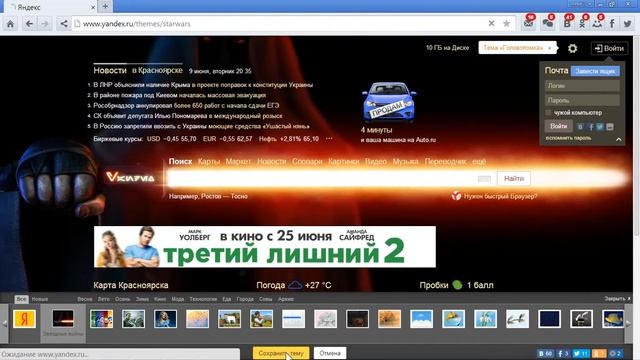
Task: Select the 'Кино' theme category
Action: [160, 299]
